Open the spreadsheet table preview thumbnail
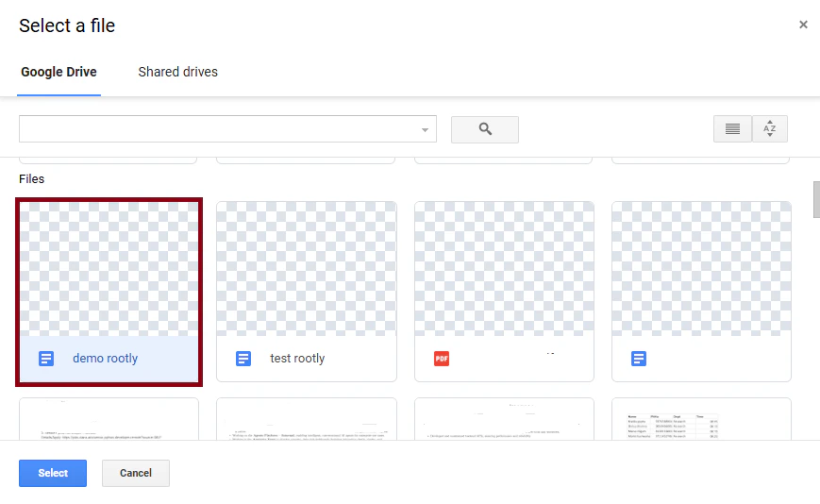The height and width of the screenshot is (504, 820). click(701, 419)
